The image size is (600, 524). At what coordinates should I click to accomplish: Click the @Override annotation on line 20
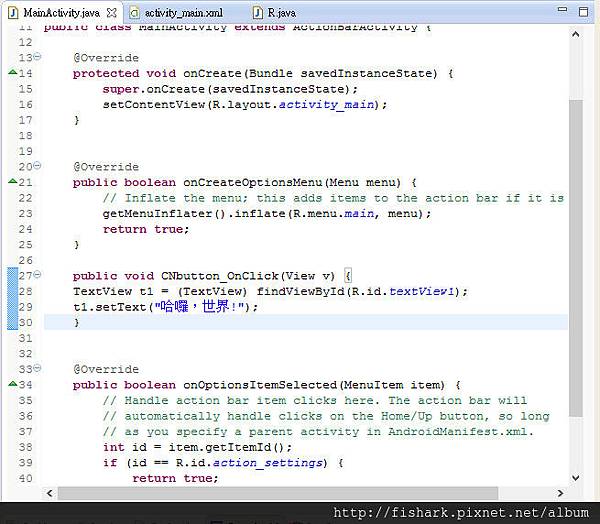click(x=106, y=167)
